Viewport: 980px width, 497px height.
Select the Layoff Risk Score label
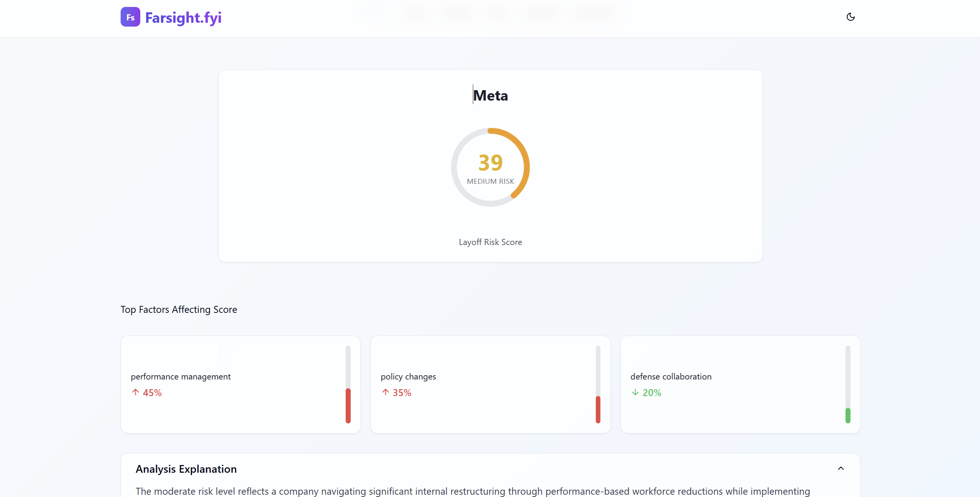pos(490,242)
